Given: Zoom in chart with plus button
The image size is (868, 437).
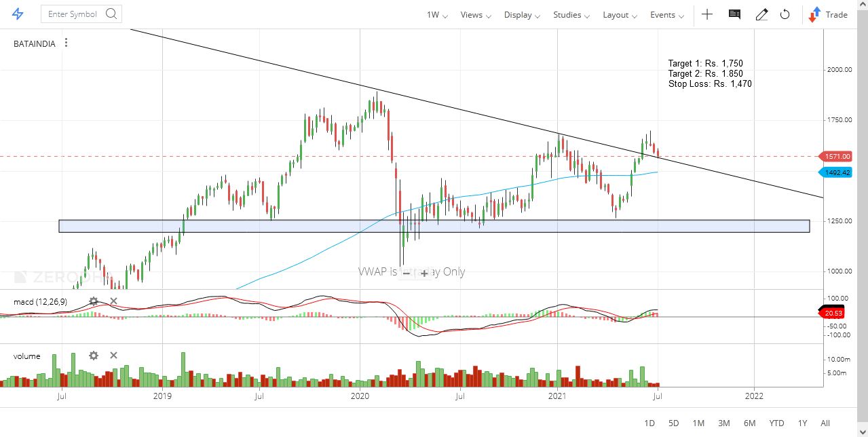Looking at the screenshot, I should click(425, 273).
